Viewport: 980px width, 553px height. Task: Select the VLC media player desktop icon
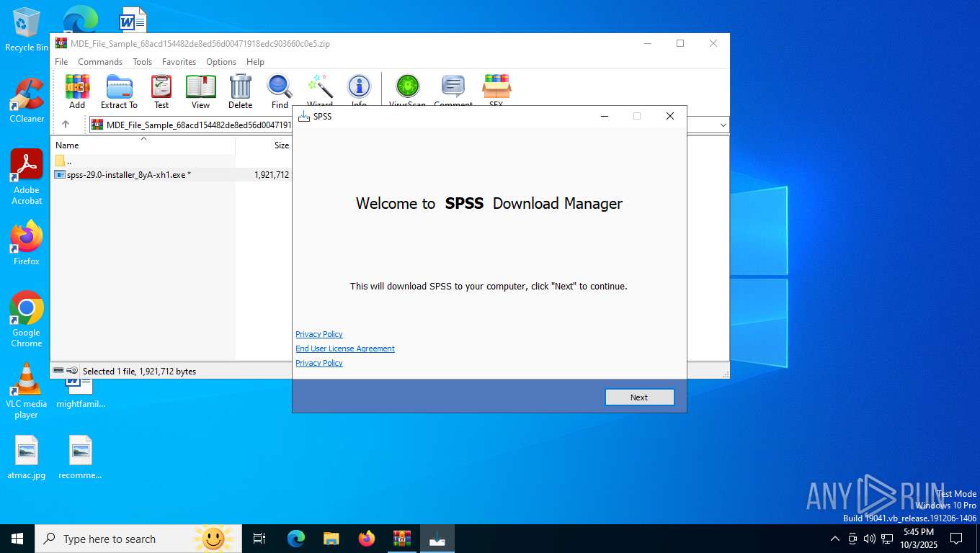[27, 390]
